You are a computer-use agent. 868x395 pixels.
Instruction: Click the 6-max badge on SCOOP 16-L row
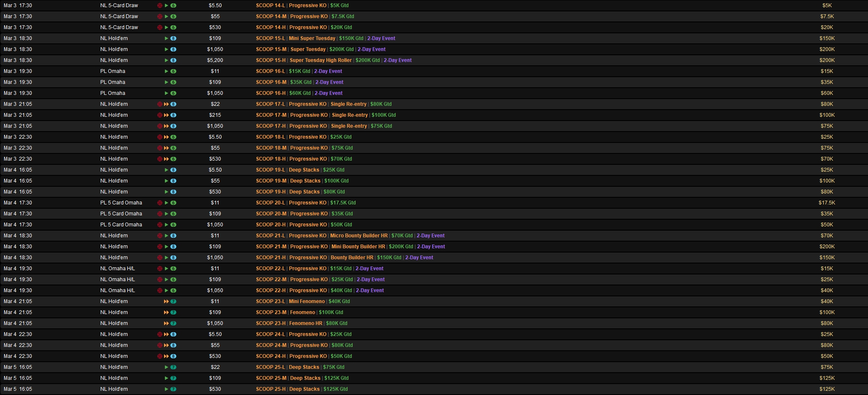[x=173, y=71]
